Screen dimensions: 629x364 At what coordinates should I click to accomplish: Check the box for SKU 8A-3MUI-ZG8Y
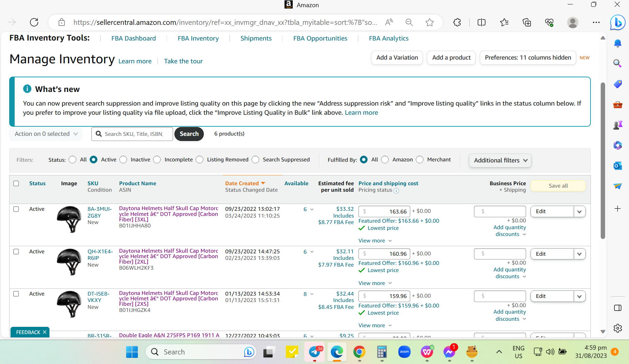pyautogui.click(x=16, y=209)
